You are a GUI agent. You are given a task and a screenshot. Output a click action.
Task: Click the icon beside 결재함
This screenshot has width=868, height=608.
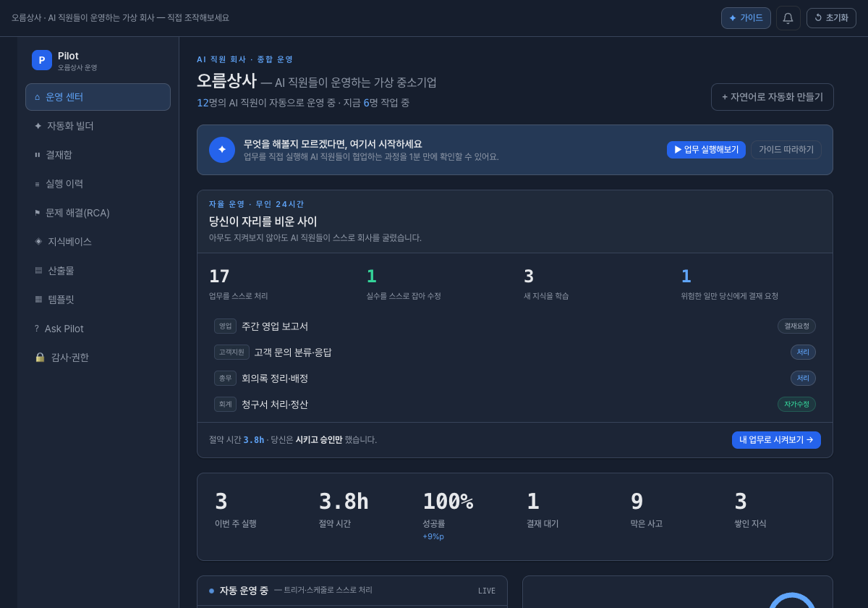(x=38, y=155)
